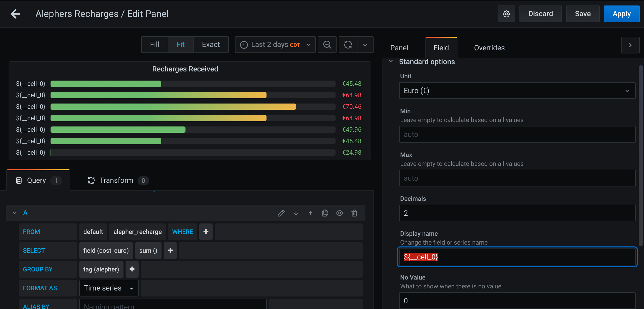The width and height of the screenshot is (644, 309).
Task: Click the zoom out time range icon
Action: coord(327,45)
